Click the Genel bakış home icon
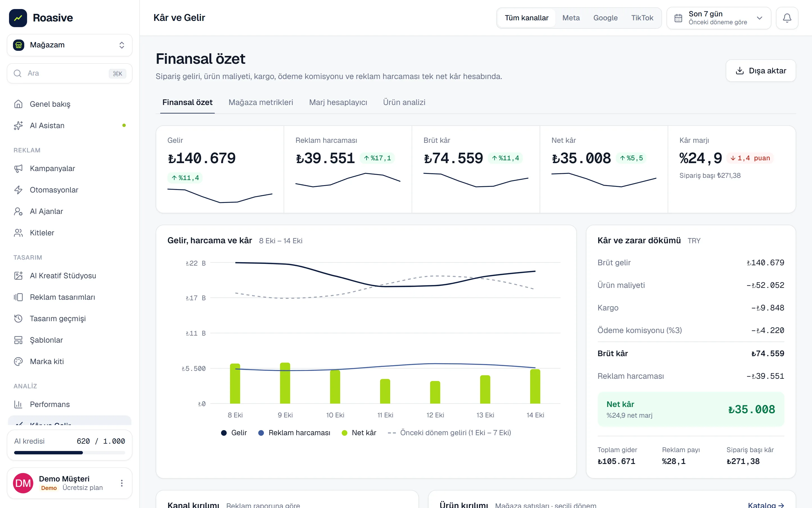 [x=18, y=104]
